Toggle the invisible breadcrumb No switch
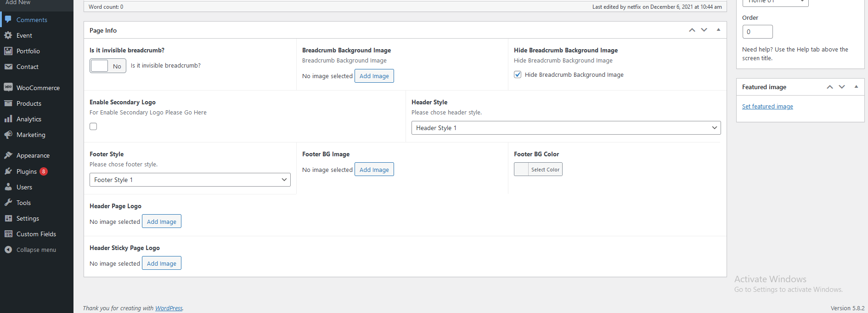This screenshot has width=868, height=313. pyautogui.click(x=108, y=66)
